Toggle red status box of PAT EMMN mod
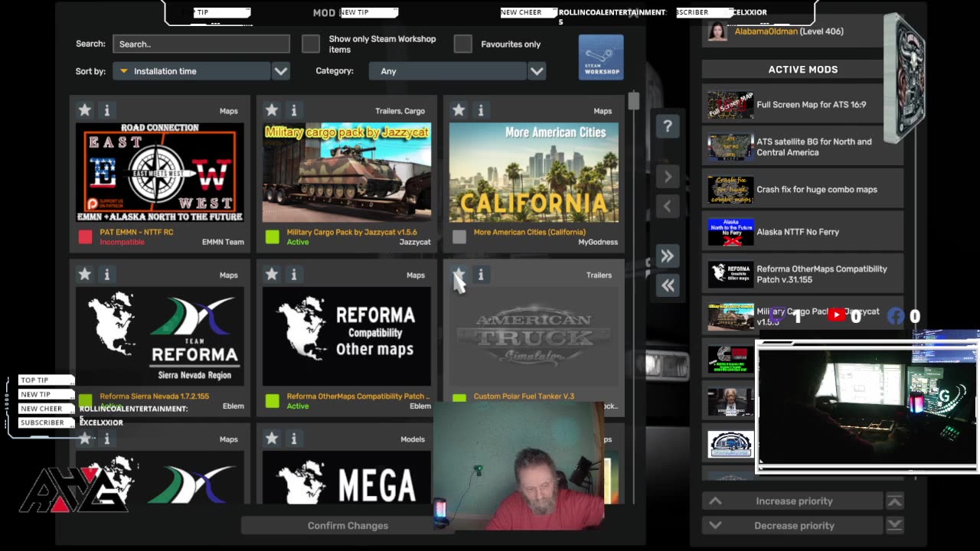This screenshot has width=980, height=551. click(85, 236)
